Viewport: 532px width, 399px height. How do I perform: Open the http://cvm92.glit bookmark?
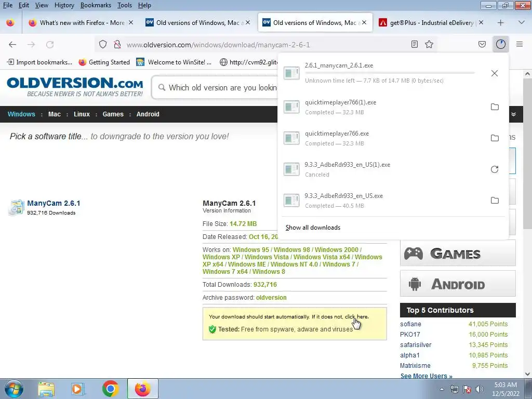point(248,62)
